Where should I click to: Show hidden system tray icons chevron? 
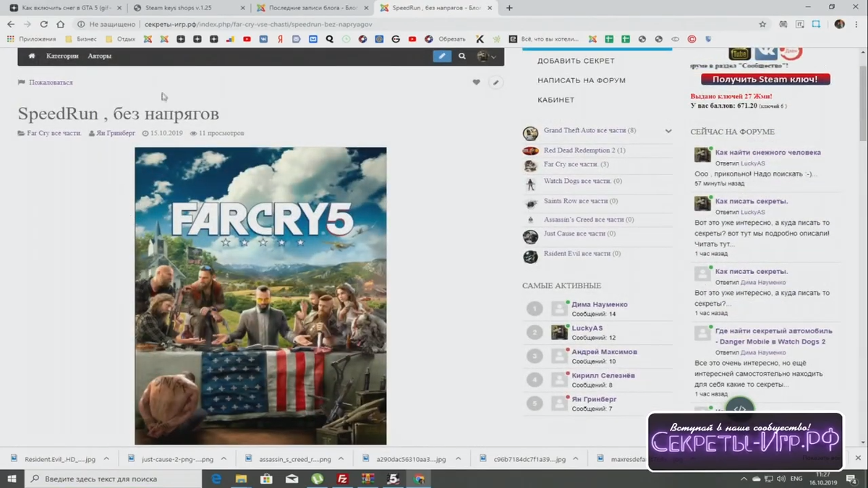744,479
